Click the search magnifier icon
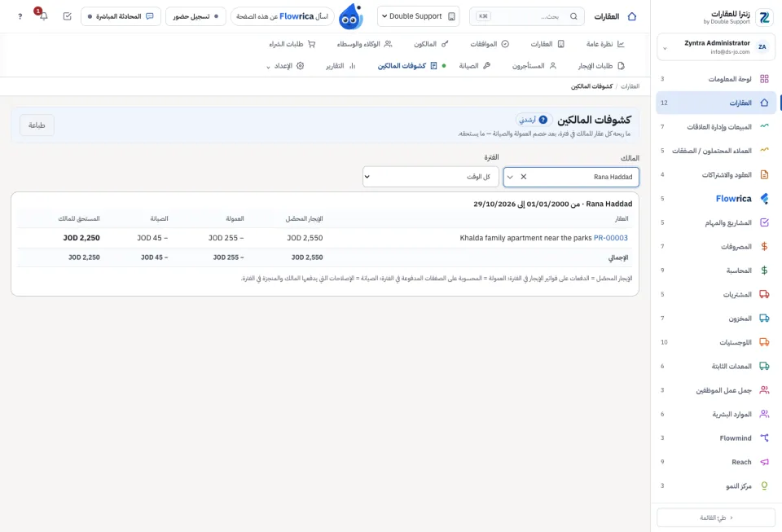The height and width of the screenshot is (532, 782). (x=573, y=16)
